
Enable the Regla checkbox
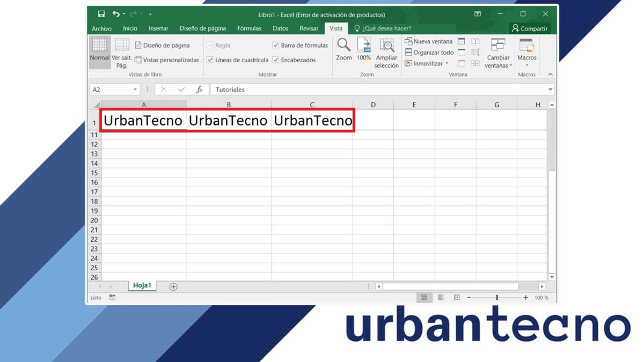(x=210, y=45)
